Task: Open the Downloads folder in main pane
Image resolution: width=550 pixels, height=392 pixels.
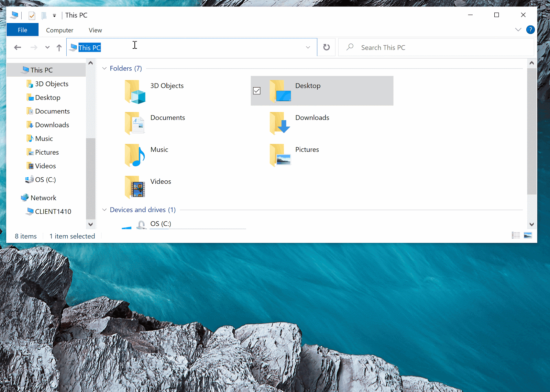Action: 280,123
